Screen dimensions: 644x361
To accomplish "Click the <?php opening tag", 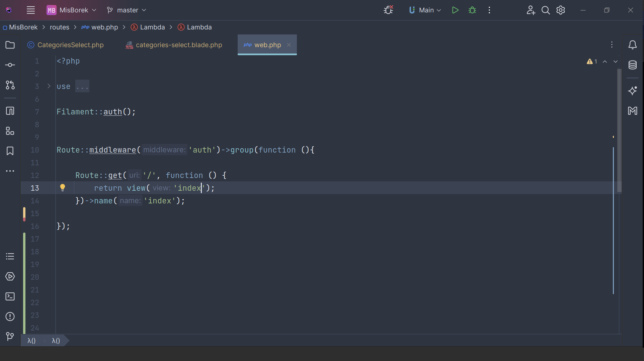I will [68, 61].
